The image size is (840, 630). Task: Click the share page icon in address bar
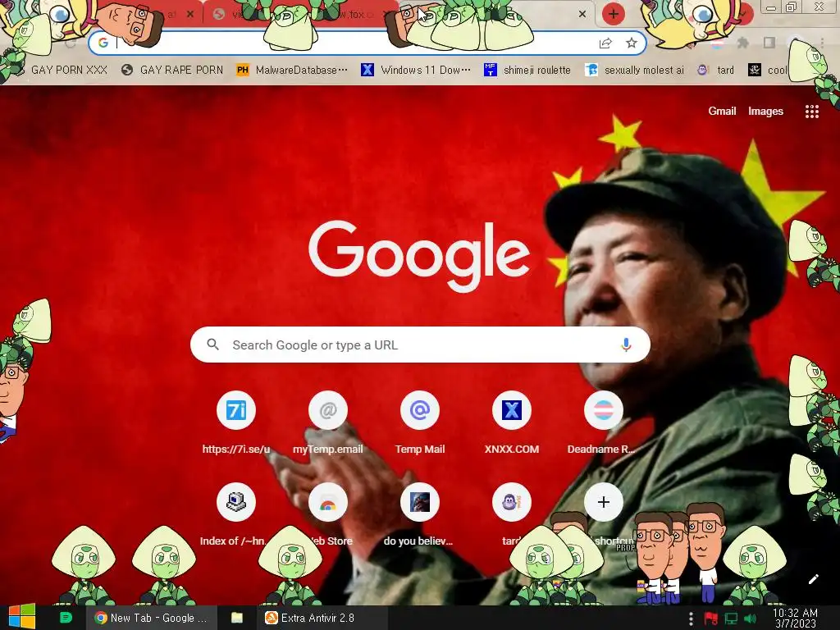click(x=605, y=43)
